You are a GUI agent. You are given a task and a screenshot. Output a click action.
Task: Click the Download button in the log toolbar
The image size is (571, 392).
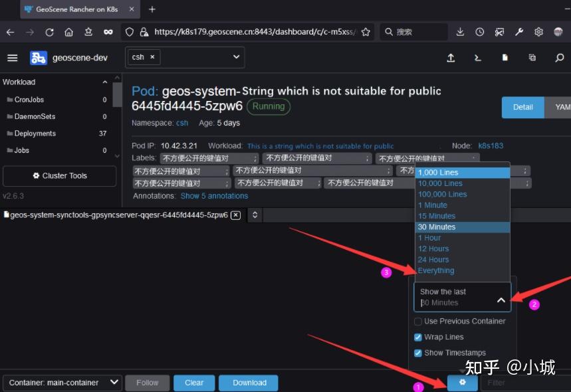pyautogui.click(x=248, y=382)
